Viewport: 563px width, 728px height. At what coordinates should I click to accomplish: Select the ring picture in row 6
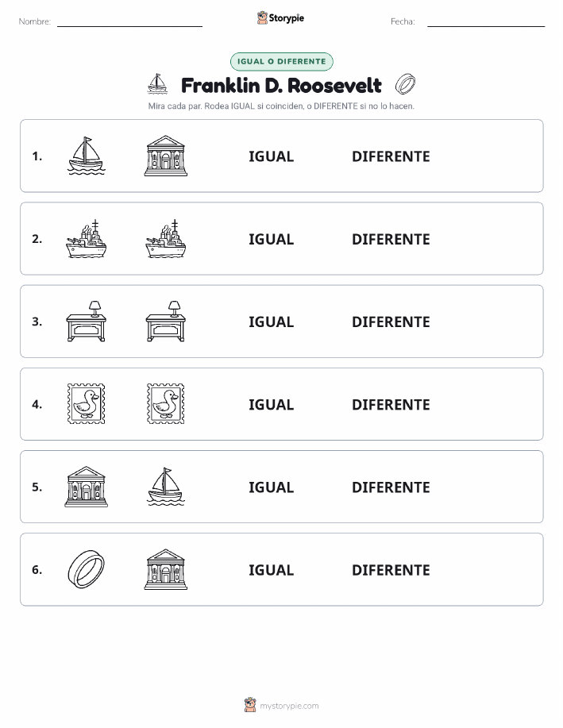tap(87, 569)
